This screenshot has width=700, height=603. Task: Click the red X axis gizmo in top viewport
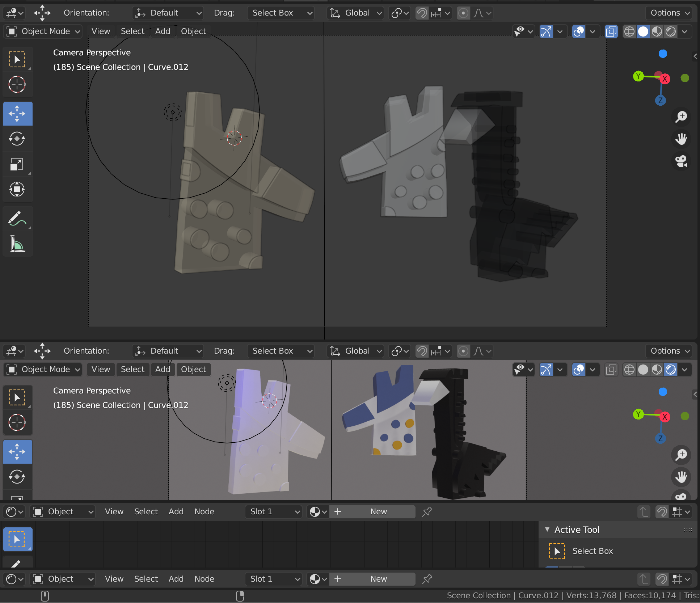coord(665,79)
